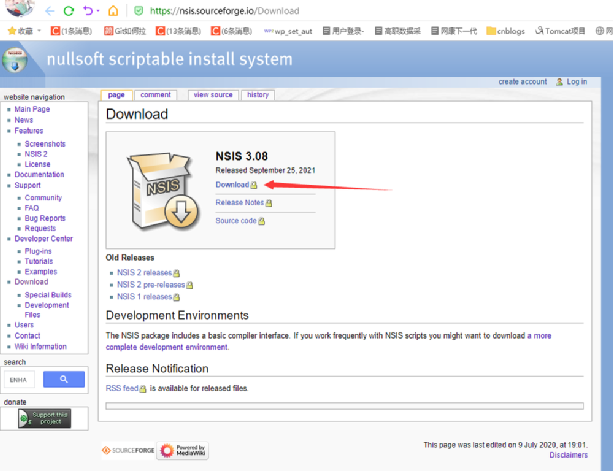This screenshot has height=471, width=613.
Task: Click the green security shield icon
Action: pos(138,11)
